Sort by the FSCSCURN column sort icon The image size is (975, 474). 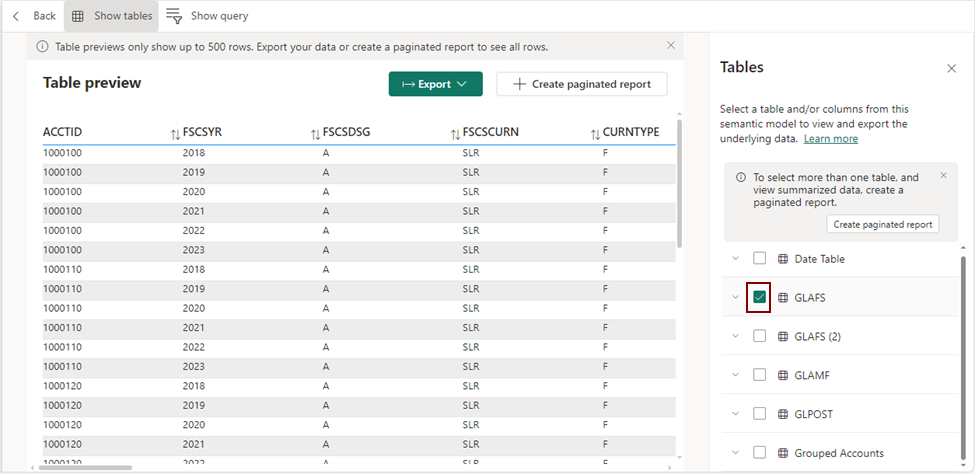(455, 133)
